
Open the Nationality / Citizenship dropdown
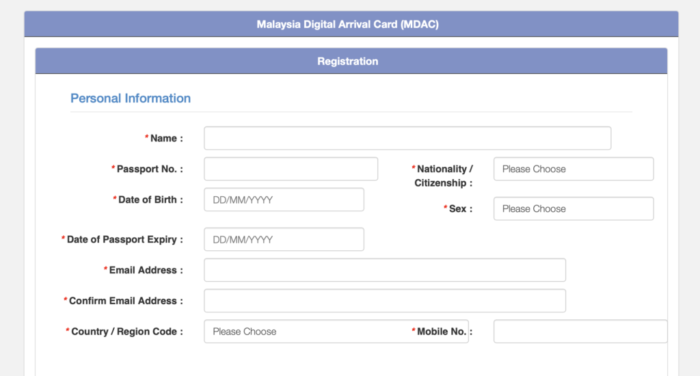(x=573, y=169)
